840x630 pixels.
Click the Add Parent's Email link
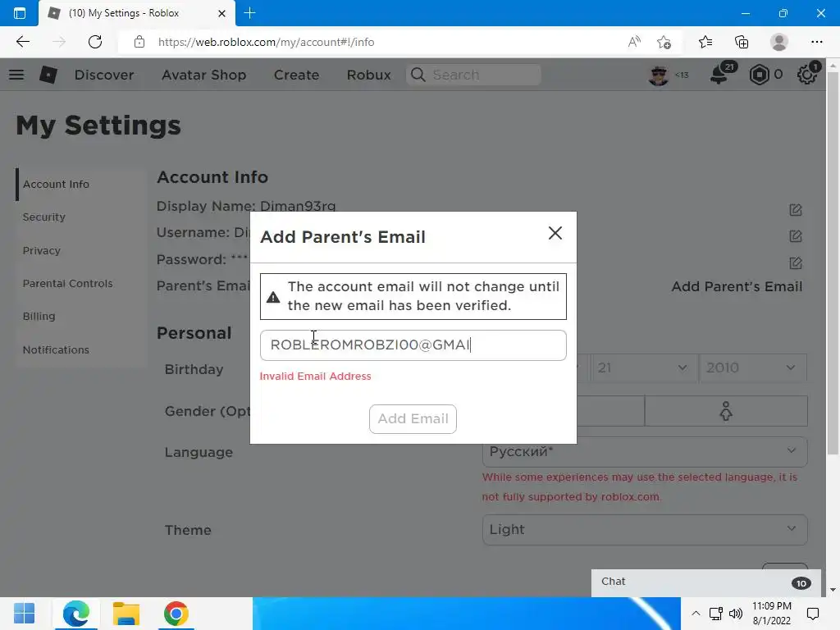[x=737, y=286]
